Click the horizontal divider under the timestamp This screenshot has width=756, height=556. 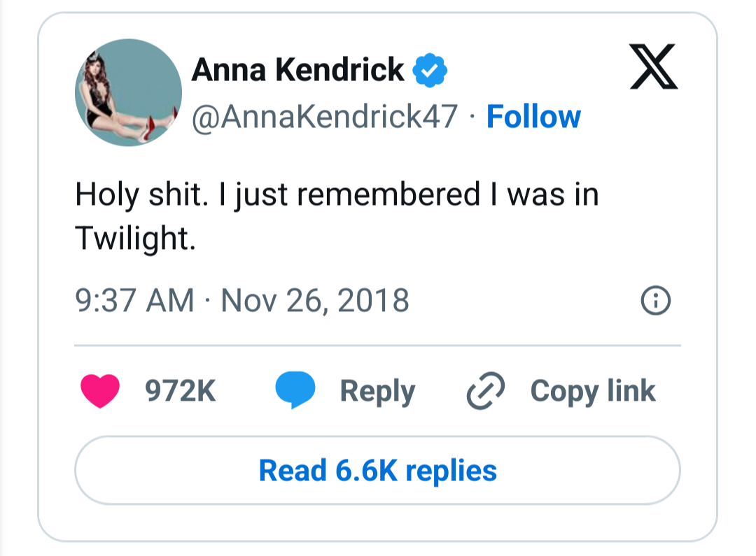click(377, 345)
